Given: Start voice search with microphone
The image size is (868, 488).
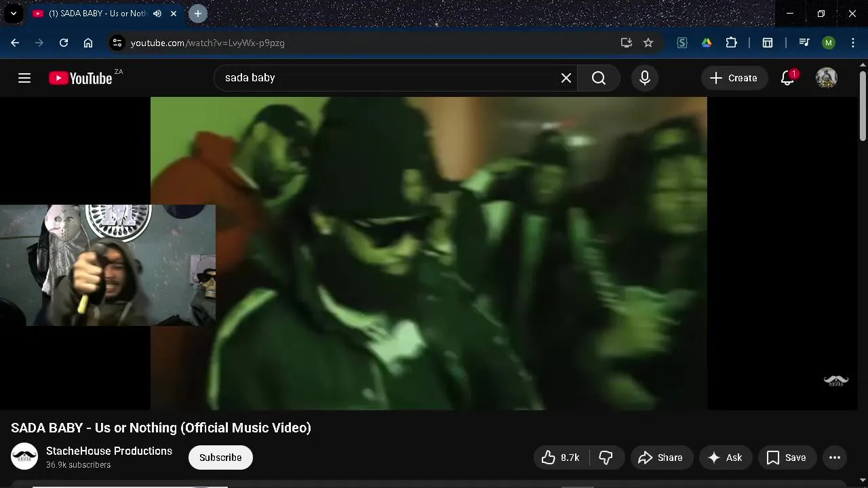Looking at the screenshot, I should (645, 78).
